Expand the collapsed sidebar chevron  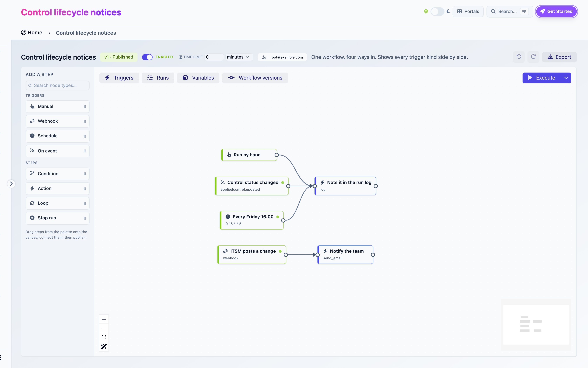tap(11, 184)
